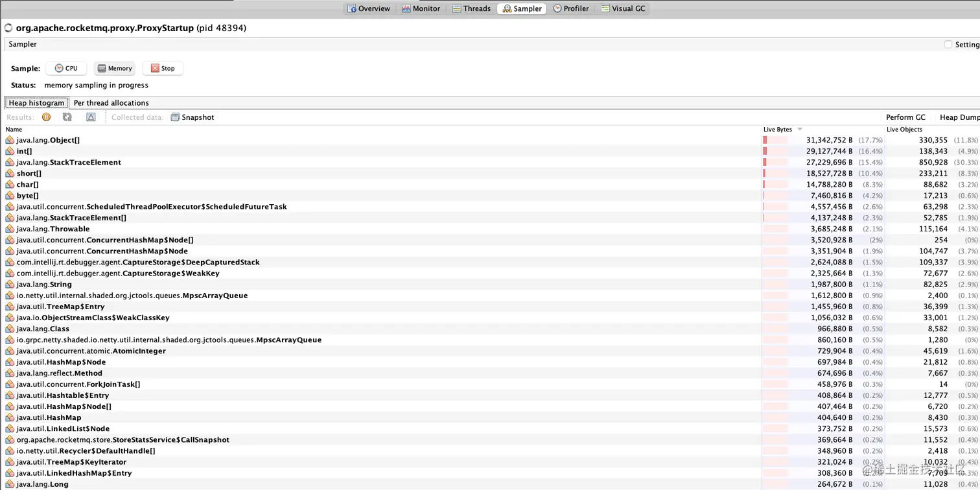
Task: Click the int[] class icon
Action: (10, 151)
